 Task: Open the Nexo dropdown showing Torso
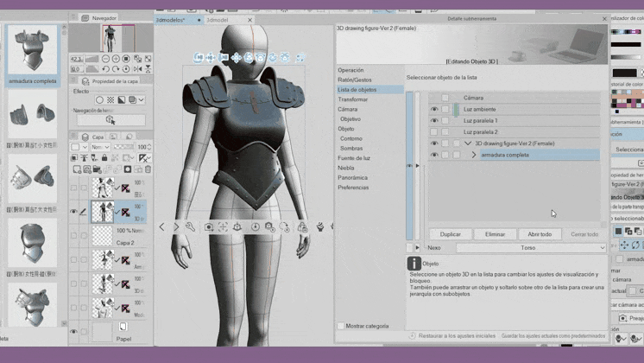click(527, 247)
